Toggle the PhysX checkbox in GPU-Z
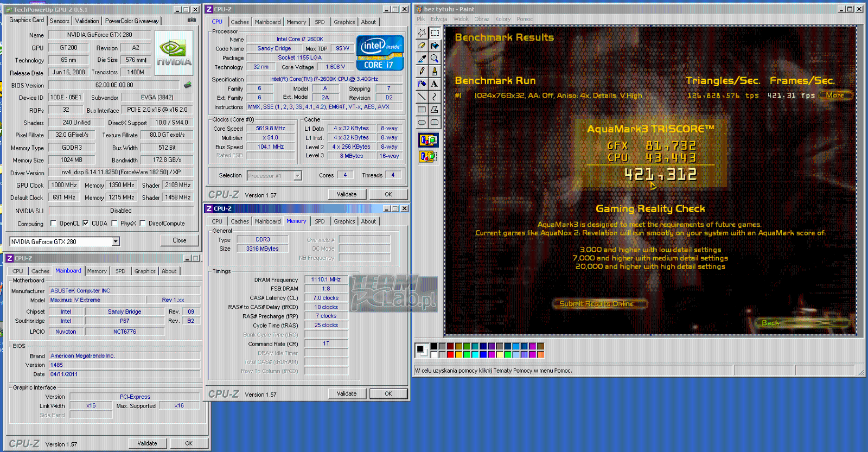The height and width of the screenshot is (452, 868). [114, 223]
